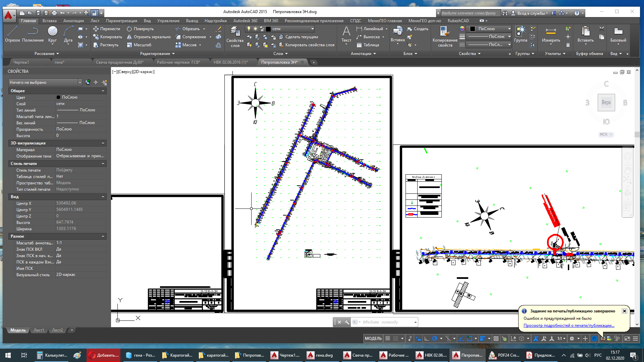Toggle polar tracking in status bar

click(x=435, y=339)
